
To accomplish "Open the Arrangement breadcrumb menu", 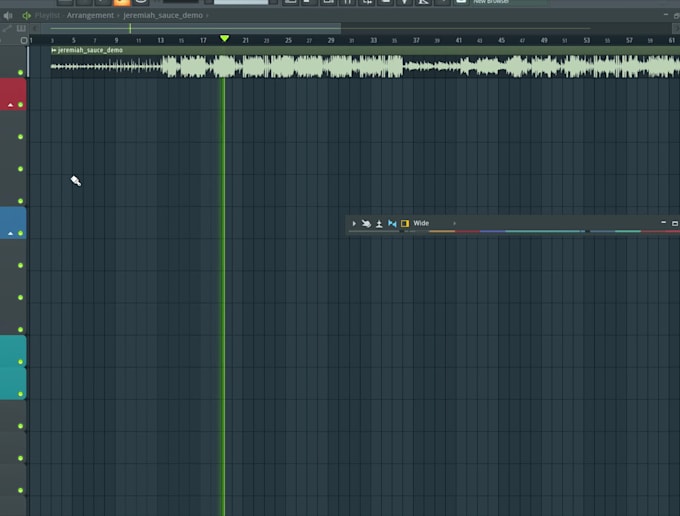I will pyautogui.click(x=90, y=16).
